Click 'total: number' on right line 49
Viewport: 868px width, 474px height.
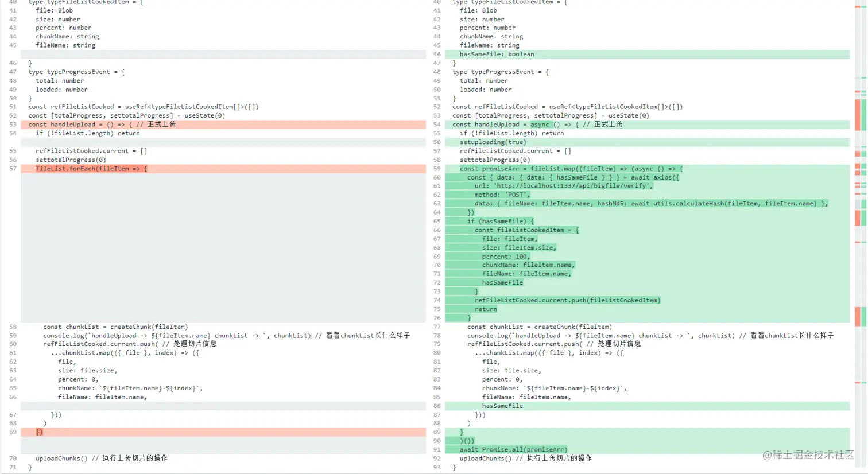(x=483, y=81)
